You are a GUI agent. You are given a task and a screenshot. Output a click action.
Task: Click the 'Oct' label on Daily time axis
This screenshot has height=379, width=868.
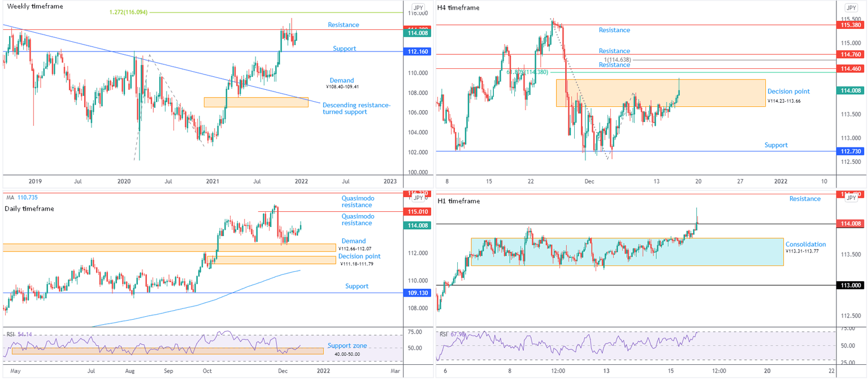click(x=207, y=371)
